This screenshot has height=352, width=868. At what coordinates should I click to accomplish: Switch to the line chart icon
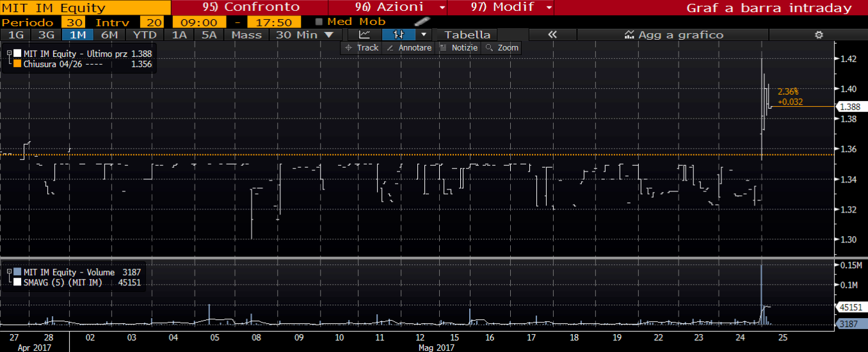tap(364, 35)
